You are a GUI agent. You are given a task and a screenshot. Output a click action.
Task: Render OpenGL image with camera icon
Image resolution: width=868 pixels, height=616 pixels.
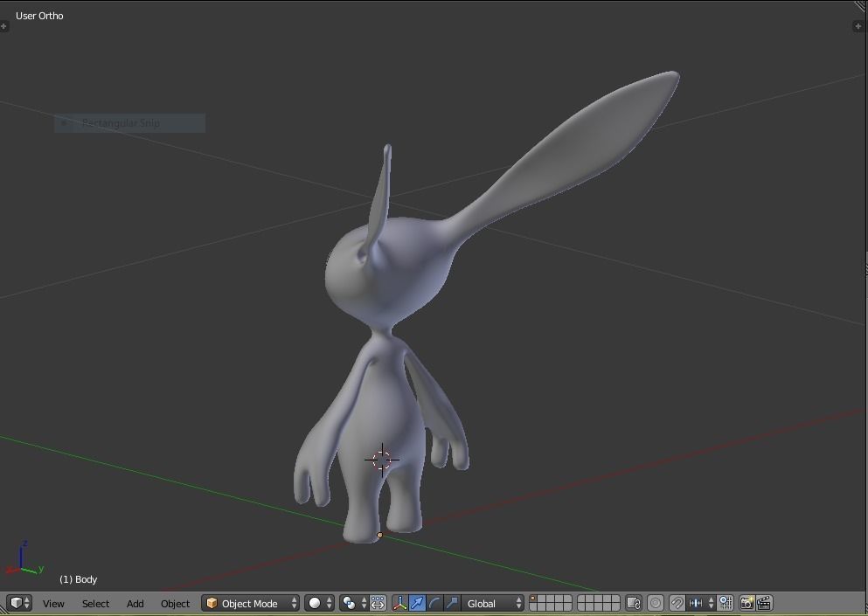tap(746, 603)
